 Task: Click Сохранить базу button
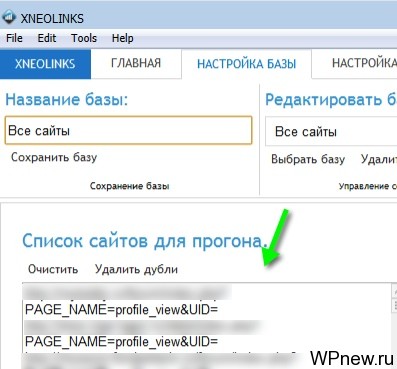pyautogui.click(x=54, y=157)
